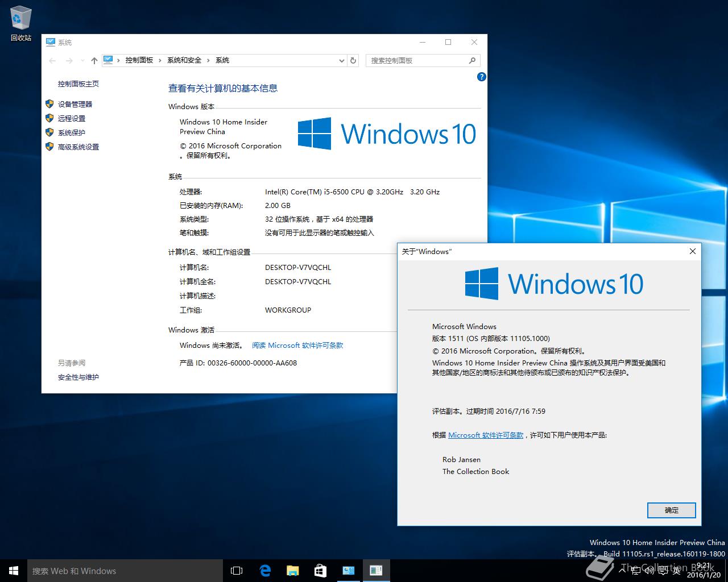Maximize the System window
The height and width of the screenshot is (582, 728).
[448, 42]
